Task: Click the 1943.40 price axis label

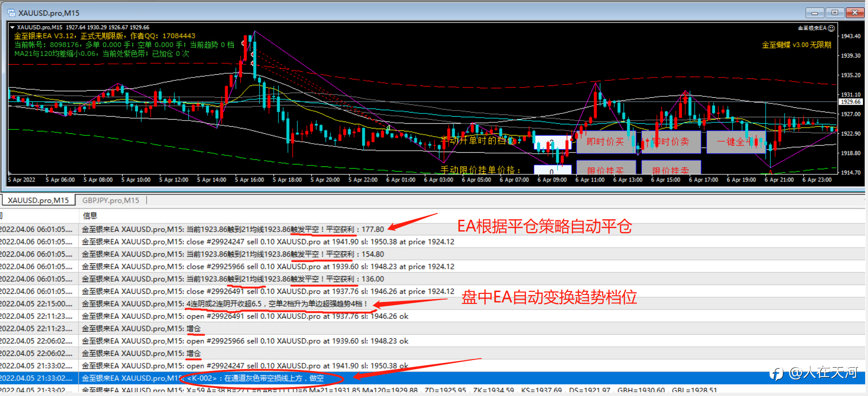Action: (850, 36)
